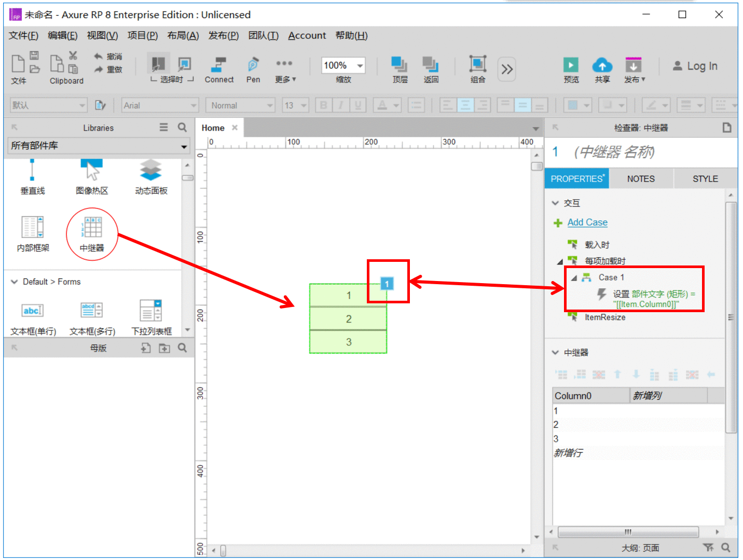This screenshot has width=743, height=560.
Task: Toggle middle vertical alignment
Action: (522, 105)
